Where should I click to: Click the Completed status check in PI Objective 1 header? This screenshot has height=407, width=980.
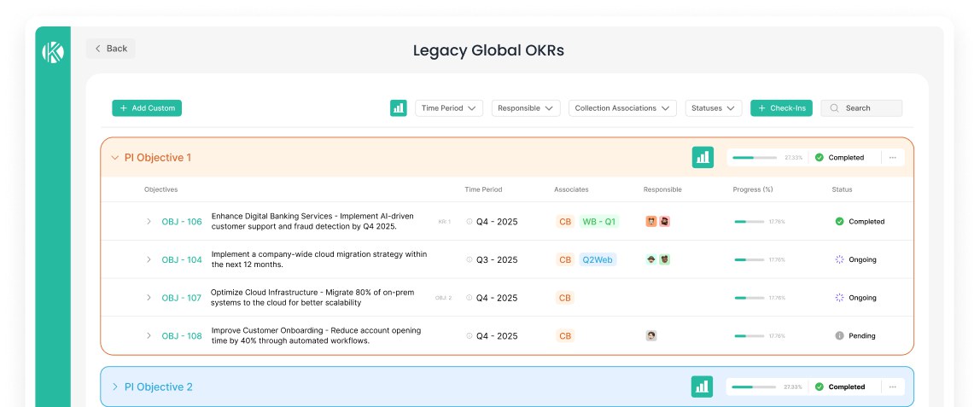pos(820,158)
